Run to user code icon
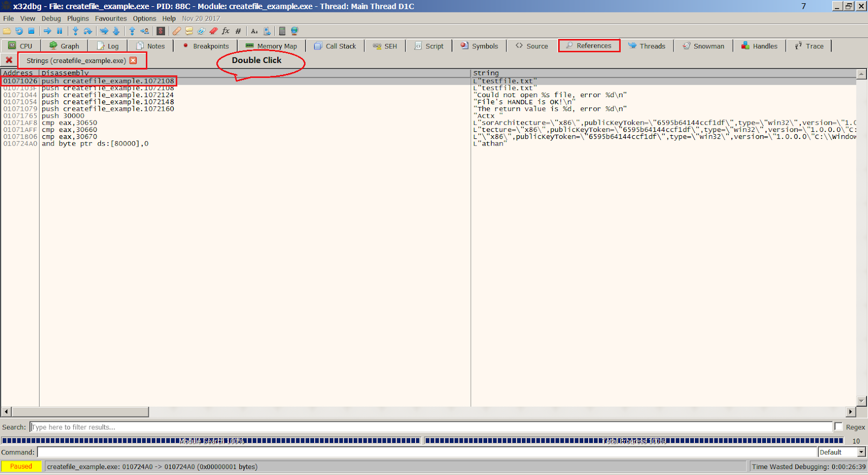This screenshot has width=868, height=475. point(144,31)
